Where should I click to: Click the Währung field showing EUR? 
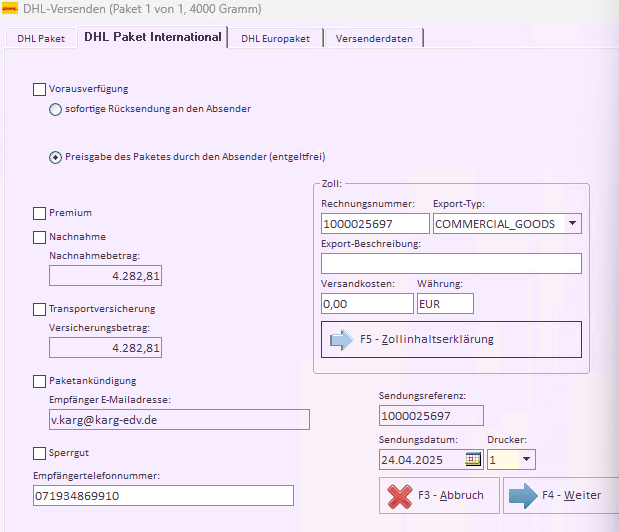pos(445,303)
